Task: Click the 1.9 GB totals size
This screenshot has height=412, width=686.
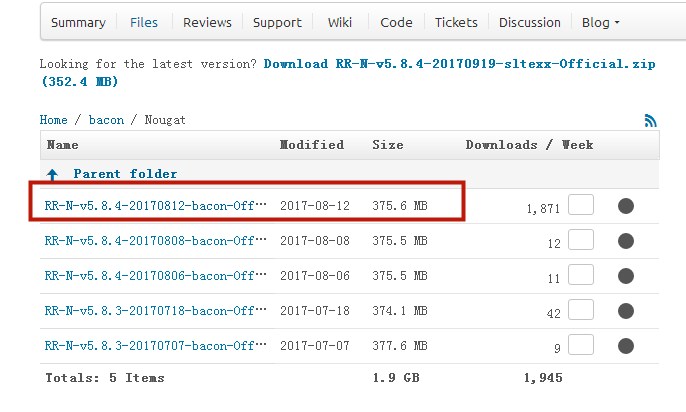Action: click(396, 377)
